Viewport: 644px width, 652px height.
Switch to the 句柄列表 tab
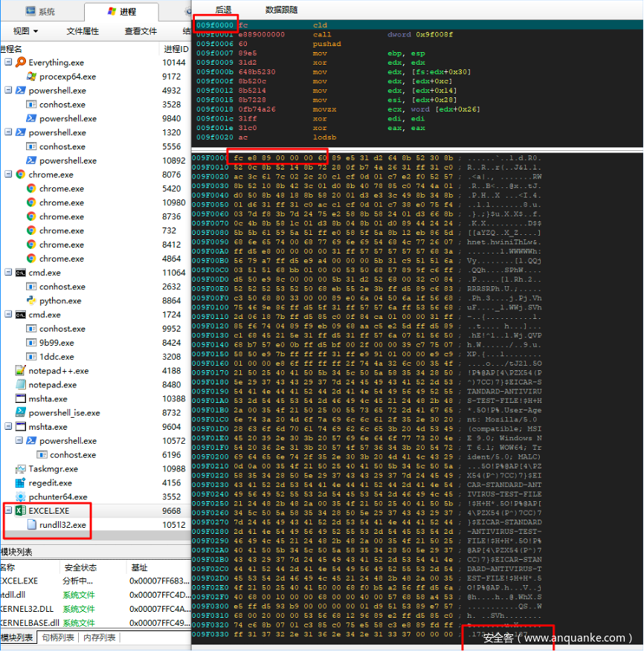(57, 638)
